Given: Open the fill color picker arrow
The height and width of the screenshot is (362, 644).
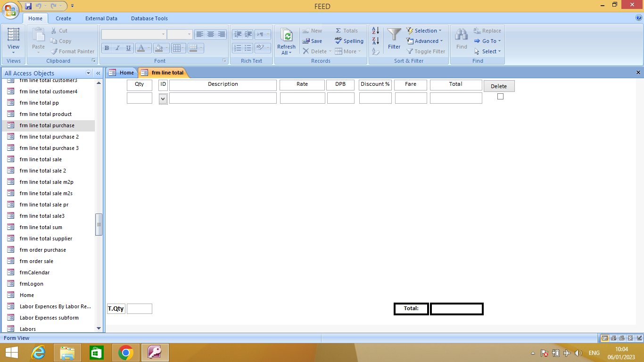Looking at the screenshot, I should coord(167,48).
